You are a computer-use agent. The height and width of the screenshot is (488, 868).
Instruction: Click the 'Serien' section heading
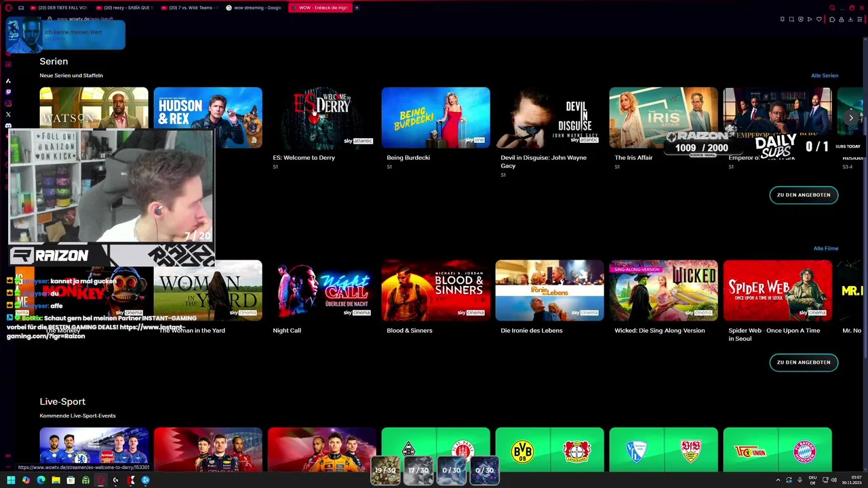54,62
